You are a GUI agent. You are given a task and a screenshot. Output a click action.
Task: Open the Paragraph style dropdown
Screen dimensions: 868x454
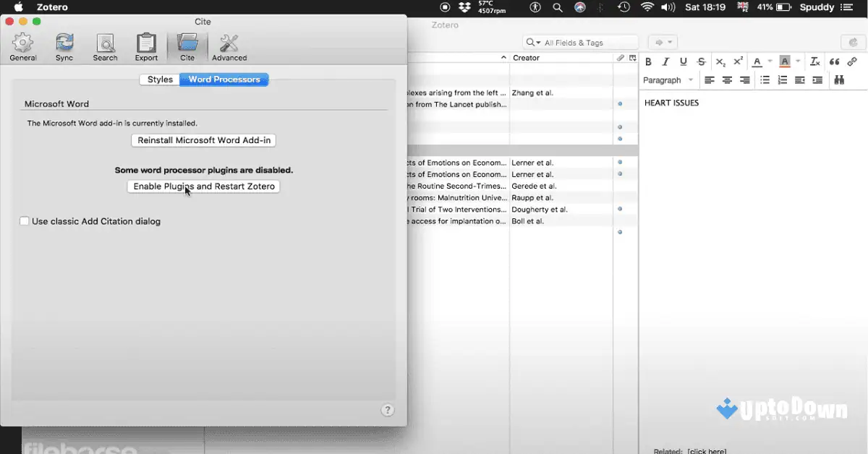pos(667,80)
